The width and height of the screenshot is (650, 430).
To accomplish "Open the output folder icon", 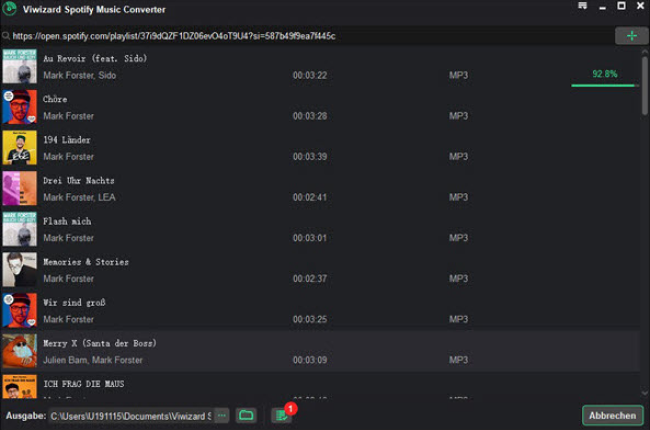I will click(246, 415).
